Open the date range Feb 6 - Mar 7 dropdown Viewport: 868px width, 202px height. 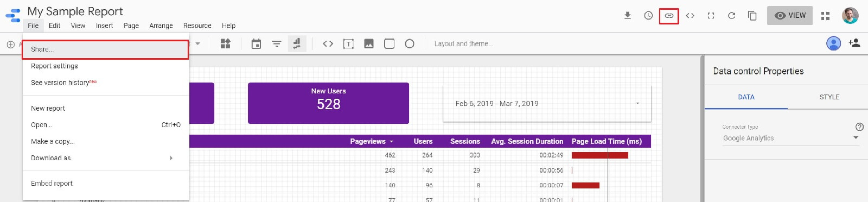547,103
